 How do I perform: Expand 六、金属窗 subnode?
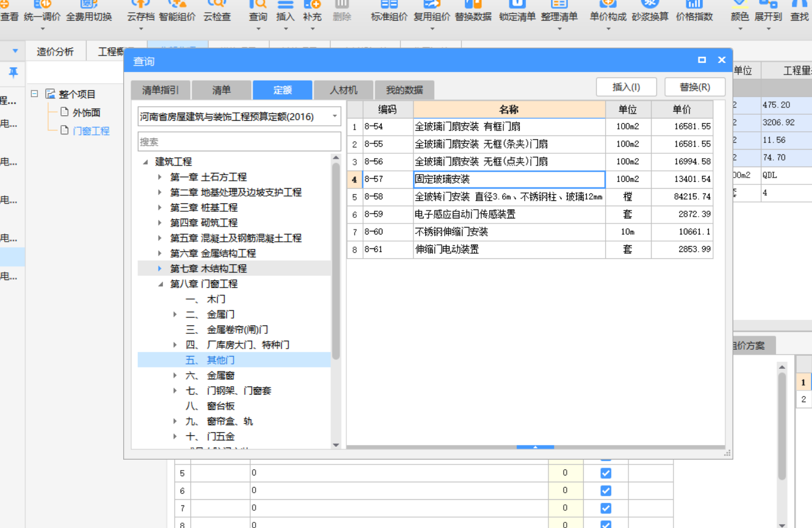coord(175,375)
